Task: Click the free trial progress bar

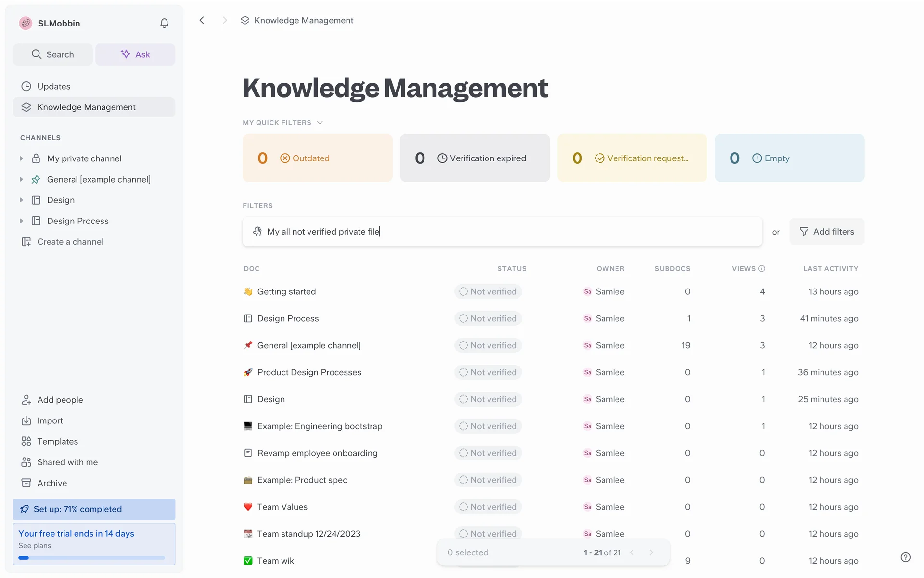Action: (x=91, y=558)
